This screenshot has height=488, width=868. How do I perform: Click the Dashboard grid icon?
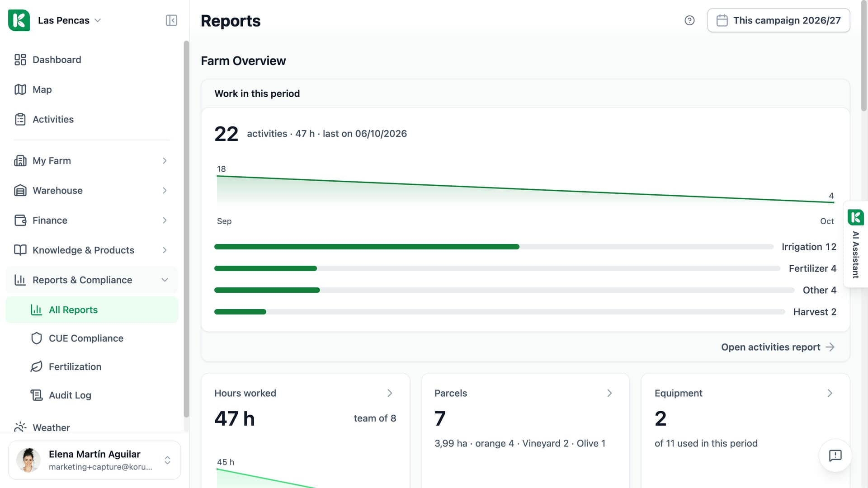coord(20,60)
